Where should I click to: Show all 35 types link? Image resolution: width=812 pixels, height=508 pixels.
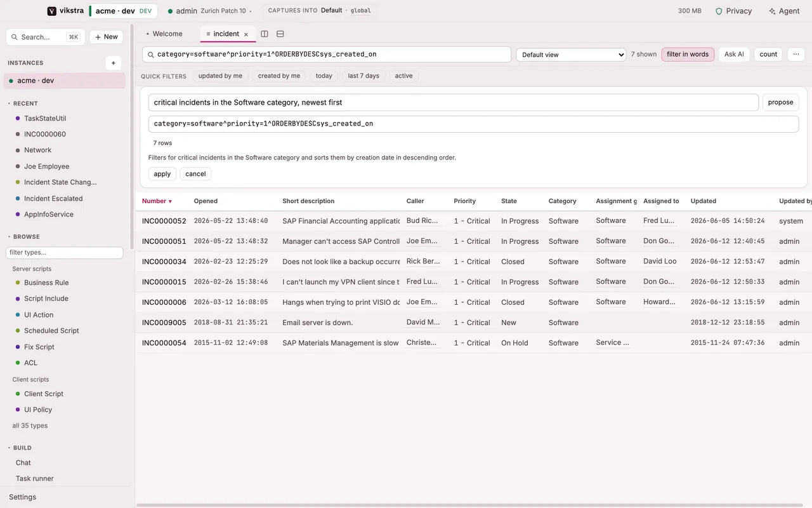coord(30,426)
